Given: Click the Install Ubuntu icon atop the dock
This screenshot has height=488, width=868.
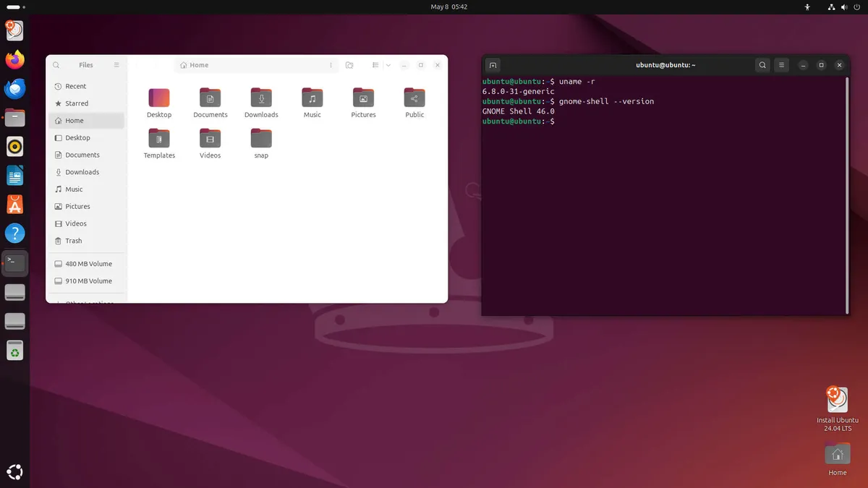Looking at the screenshot, I should point(14,30).
